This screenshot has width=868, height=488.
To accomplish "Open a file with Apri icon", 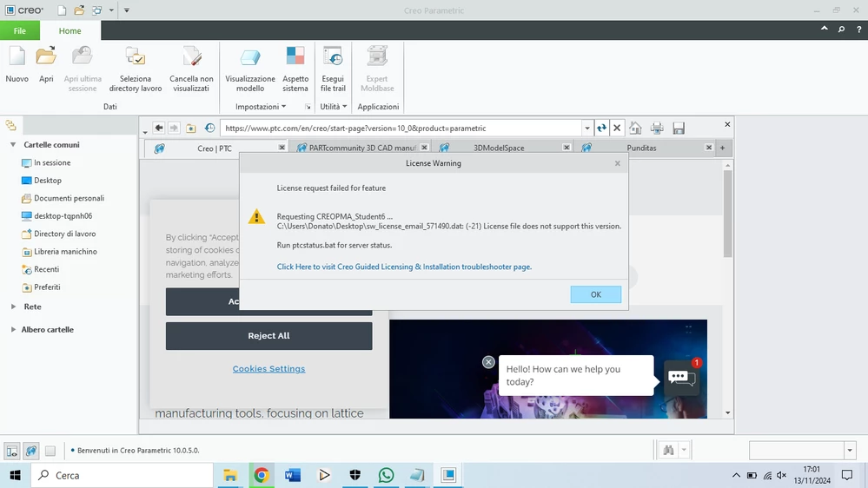I will click(46, 57).
